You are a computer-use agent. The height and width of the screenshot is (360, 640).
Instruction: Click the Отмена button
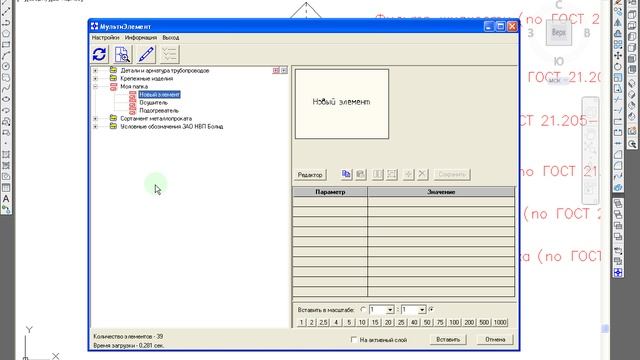[x=495, y=340]
